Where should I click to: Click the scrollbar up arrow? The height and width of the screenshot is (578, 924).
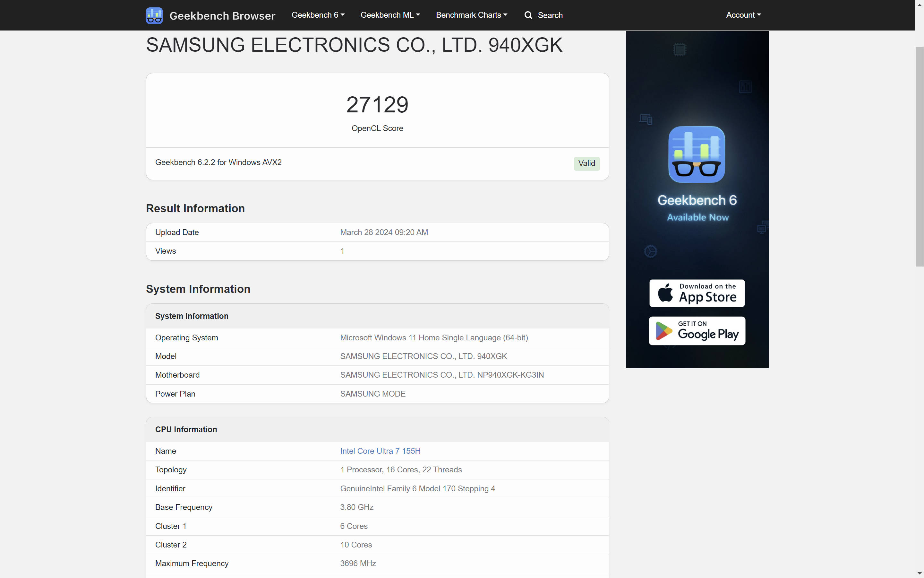coord(920,4)
